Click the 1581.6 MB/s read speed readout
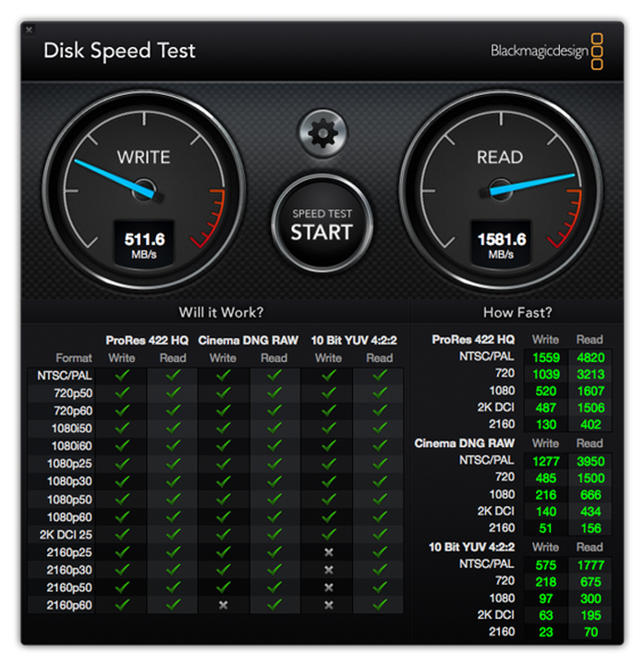644x665 pixels. (x=501, y=245)
